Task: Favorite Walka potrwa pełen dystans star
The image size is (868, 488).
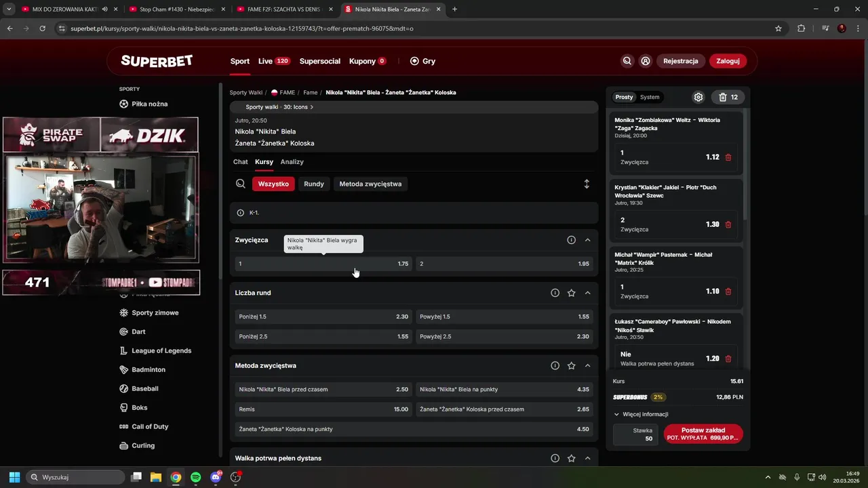Action: [x=571, y=458]
